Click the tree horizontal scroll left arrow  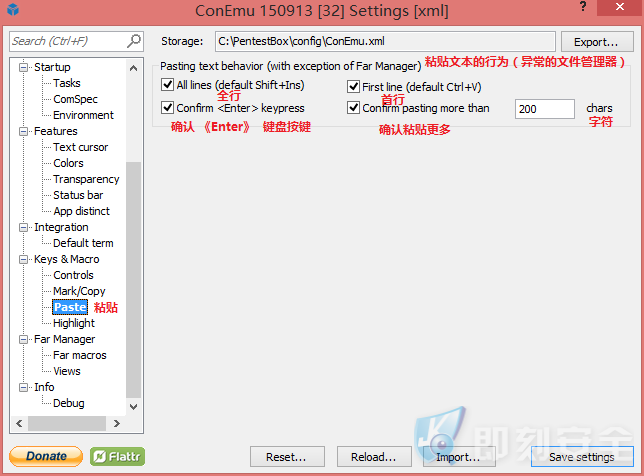[x=19, y=423]
